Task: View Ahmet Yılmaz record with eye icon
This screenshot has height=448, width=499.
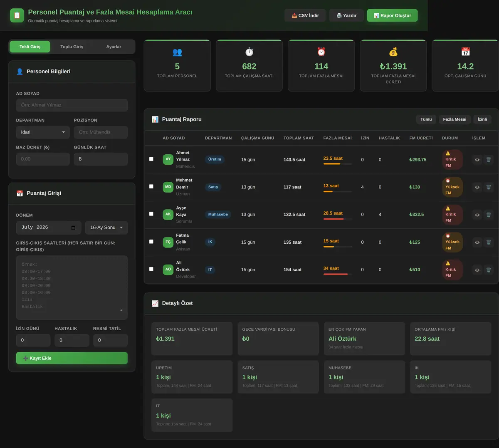Action: click(477, 160)
